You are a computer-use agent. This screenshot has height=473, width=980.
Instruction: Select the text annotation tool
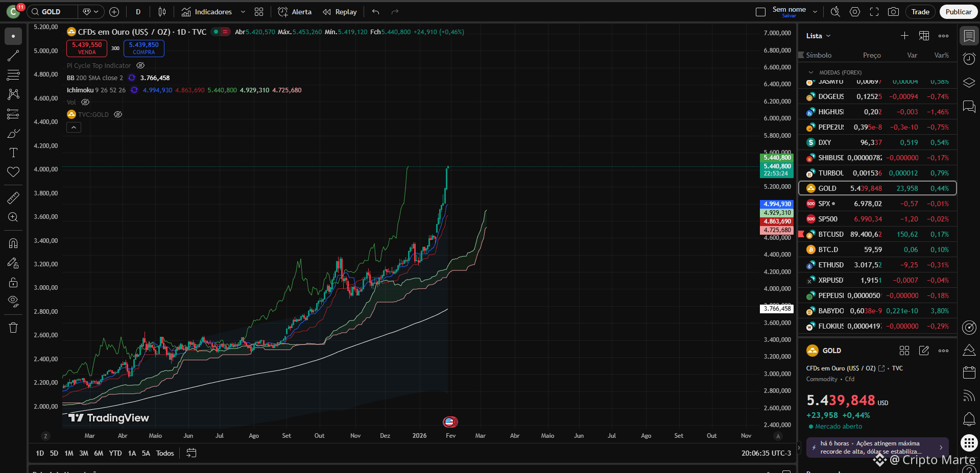(13, 153)
